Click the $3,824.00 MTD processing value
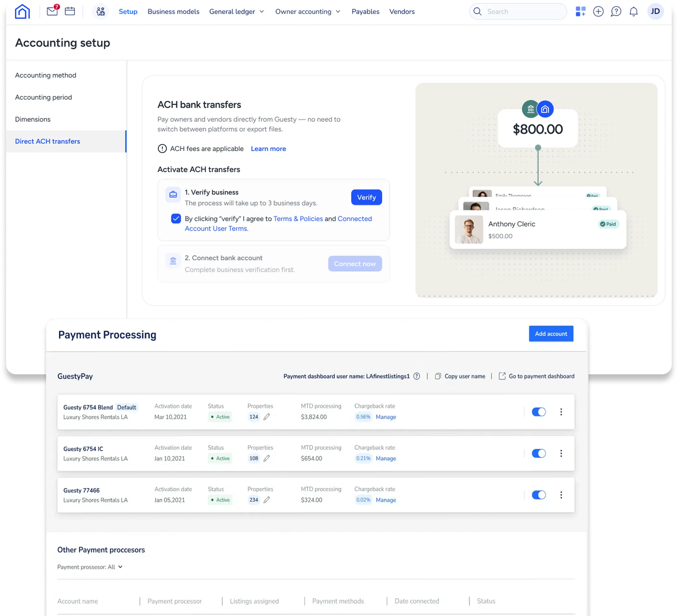The width and height of the screenshot is (678, 616). pos(314,417)
